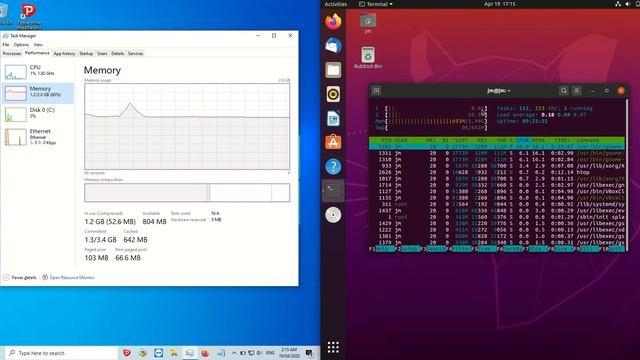Click the Command column header in htop
Viewport: 640px width, 360px height.
(588, 140)
